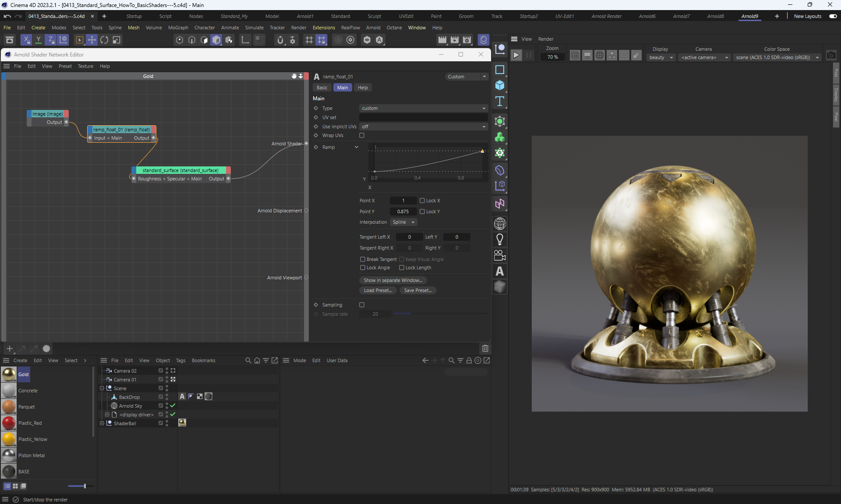Click the snapshot camera icon in render view
This screenshot has height=504, width=841.
(831, 55)
